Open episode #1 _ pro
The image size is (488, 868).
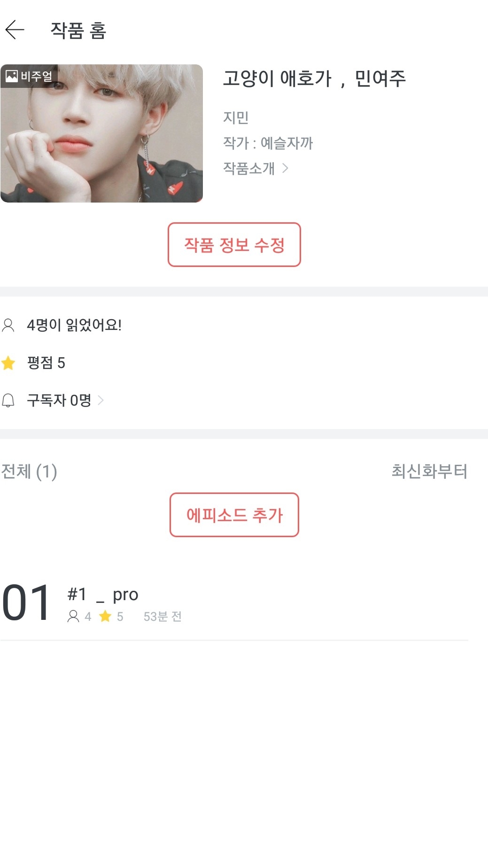point(103,594)
